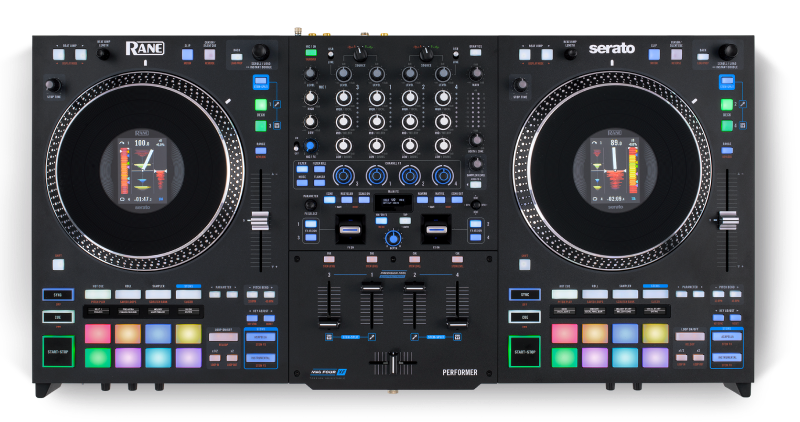Screen dimensions: 800x422
Task: Hold the right deck SHIFT button
Action: (x=524, y=264)
